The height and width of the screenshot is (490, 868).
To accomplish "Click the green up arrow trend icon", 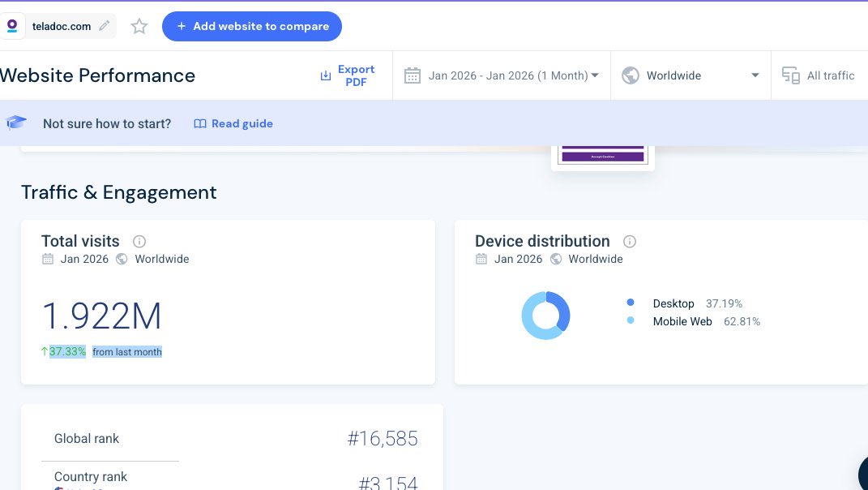I will pyautogui.click(x=45, y=351).
